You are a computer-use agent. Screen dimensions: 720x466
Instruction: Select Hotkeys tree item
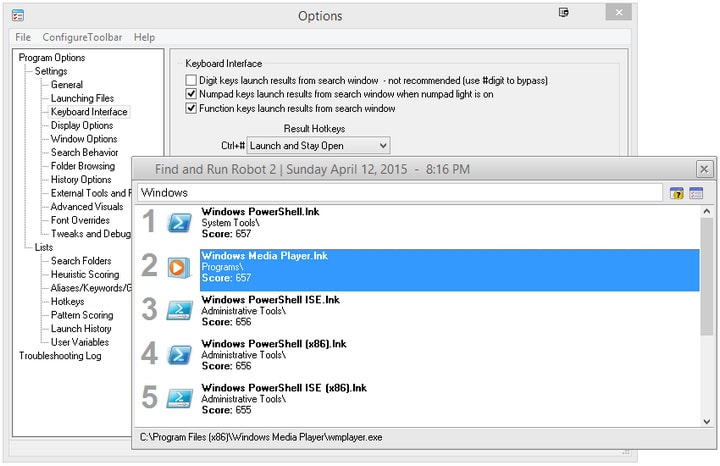click(68, 302)
